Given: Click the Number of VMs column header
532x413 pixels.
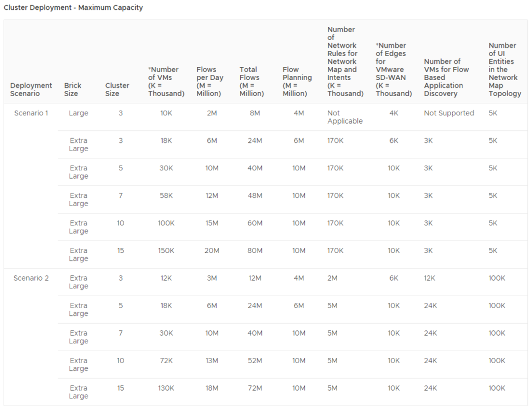Looking at the screenshot, I should pyautogui.click(x=165, y=81).
